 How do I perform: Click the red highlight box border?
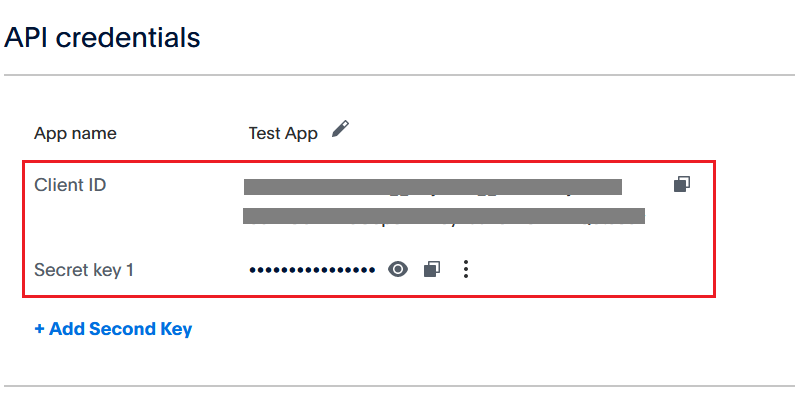click(369, 161)
